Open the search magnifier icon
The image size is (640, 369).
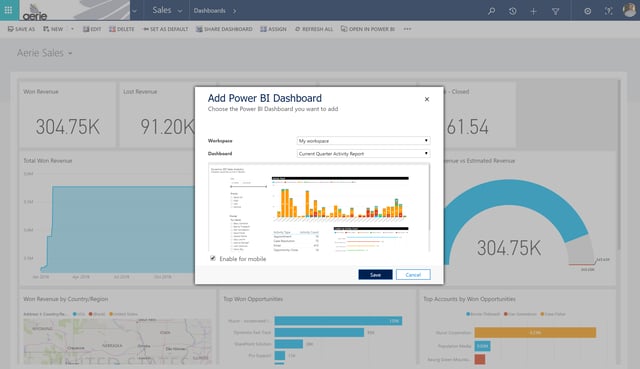[491, 11]
